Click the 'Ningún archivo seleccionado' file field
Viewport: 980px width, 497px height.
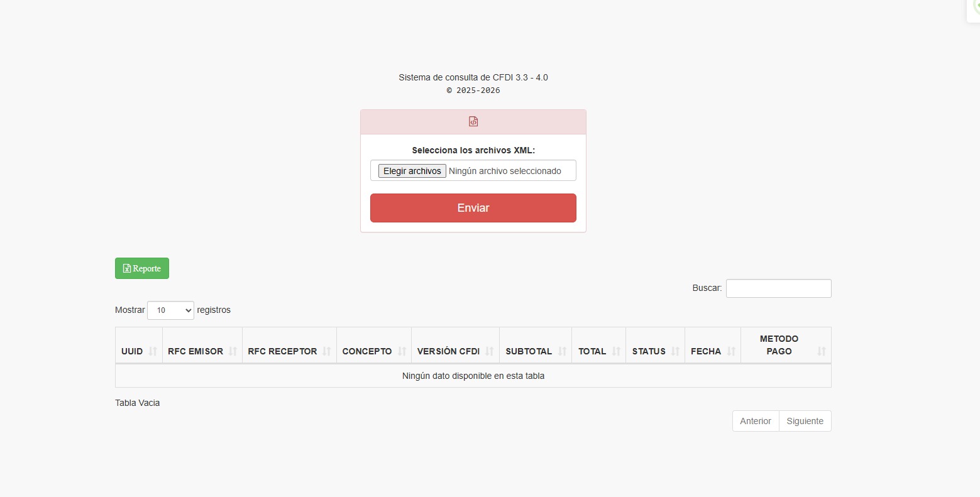[x=505, y=171]
